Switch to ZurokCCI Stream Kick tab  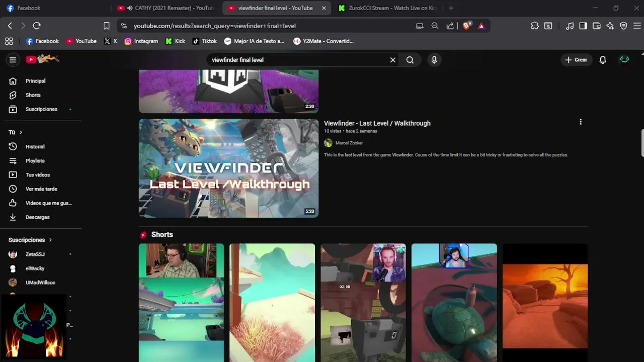(387, 8)
